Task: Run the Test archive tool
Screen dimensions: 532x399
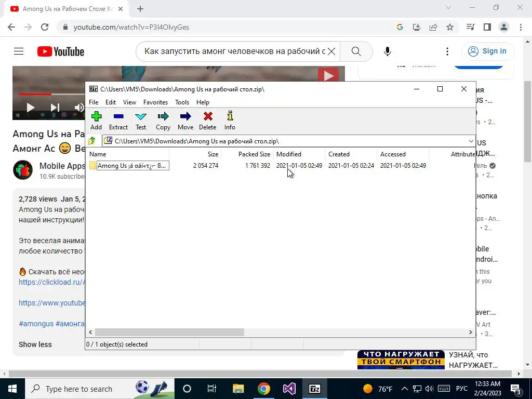Action: [x=140, y=121]
